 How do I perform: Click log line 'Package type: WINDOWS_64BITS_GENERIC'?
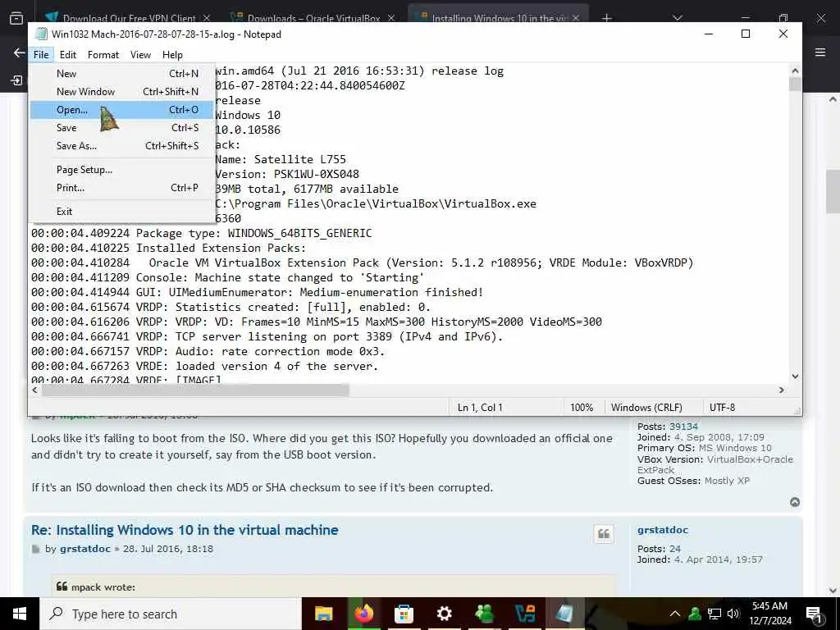[x=202, y=233]
